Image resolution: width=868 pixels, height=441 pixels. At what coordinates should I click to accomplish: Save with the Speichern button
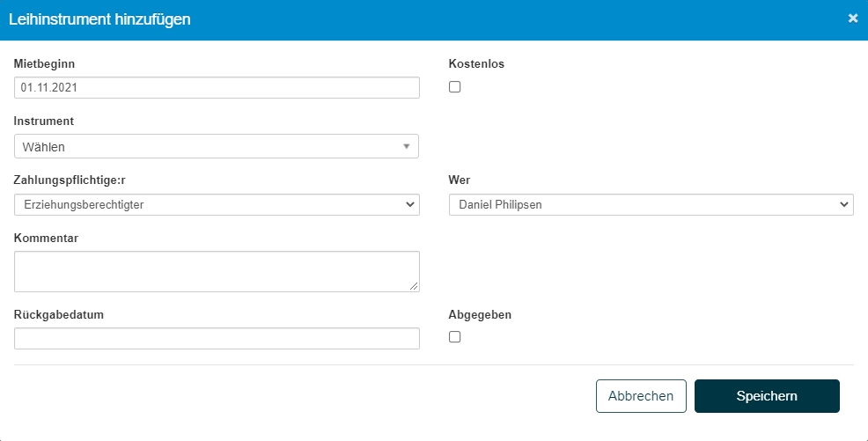[768, 396]
